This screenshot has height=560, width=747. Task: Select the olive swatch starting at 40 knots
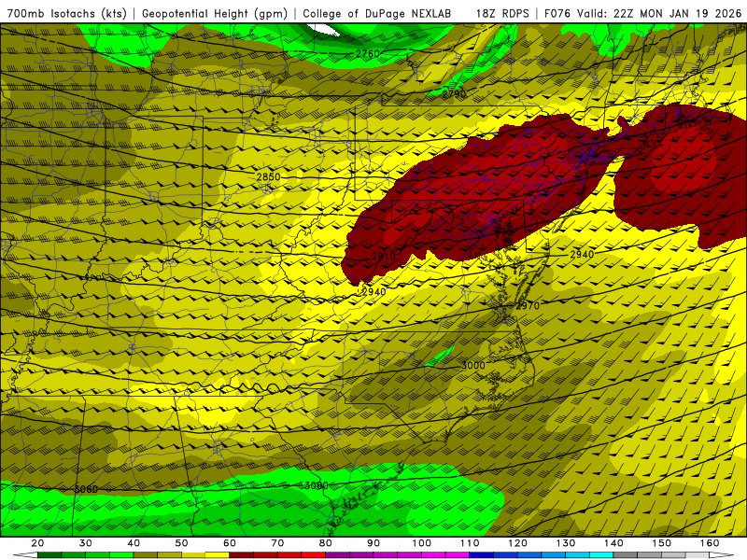click(146, 554)
